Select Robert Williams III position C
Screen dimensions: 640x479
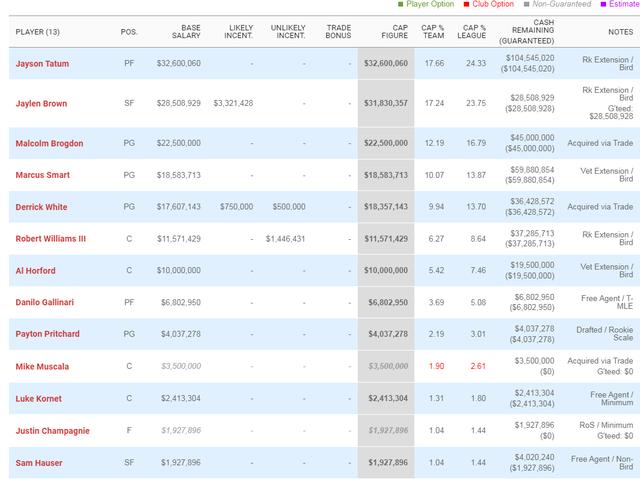(x=129, y=239)
